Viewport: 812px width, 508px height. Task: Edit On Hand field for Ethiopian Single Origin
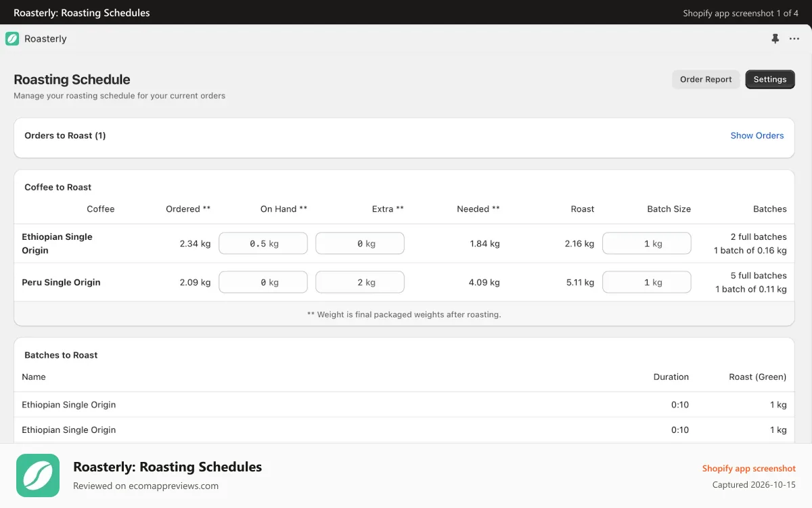(263, 243)
